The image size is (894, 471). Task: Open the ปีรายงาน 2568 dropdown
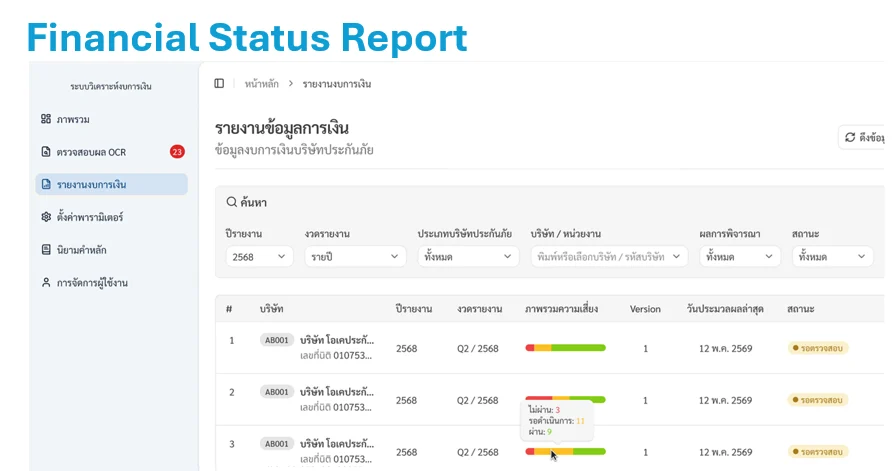tap(259, 257)
